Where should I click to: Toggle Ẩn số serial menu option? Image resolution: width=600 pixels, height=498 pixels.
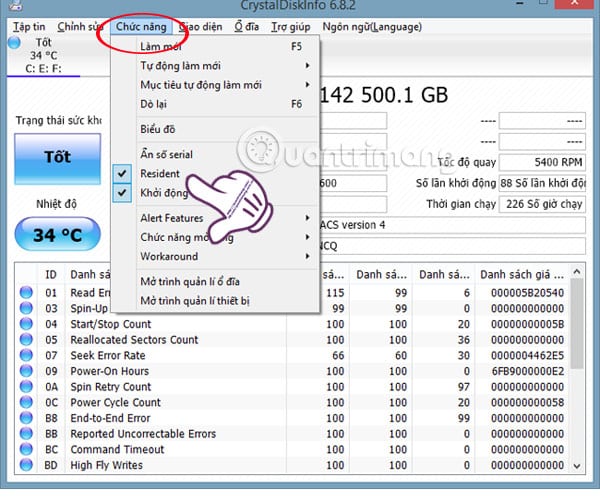[166, 154]
